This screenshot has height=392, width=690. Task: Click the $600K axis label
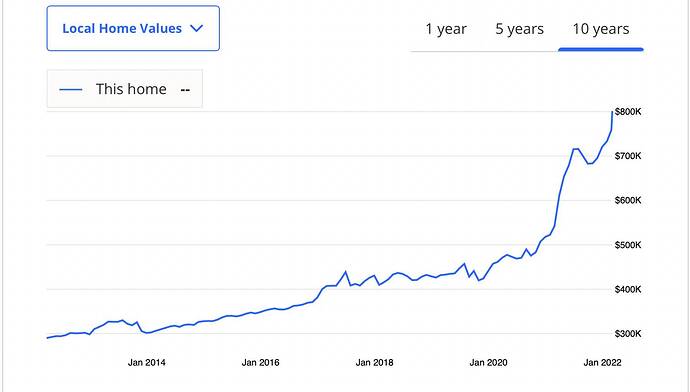pos(628,200)
